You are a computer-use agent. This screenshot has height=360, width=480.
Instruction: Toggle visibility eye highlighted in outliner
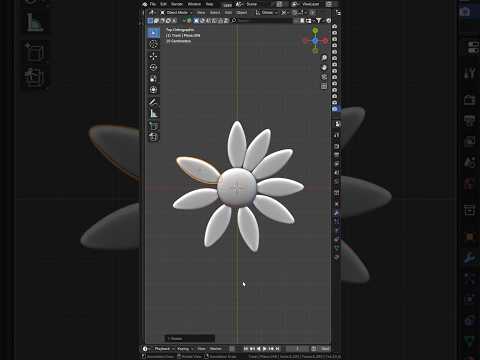click(x=335, y=109)
